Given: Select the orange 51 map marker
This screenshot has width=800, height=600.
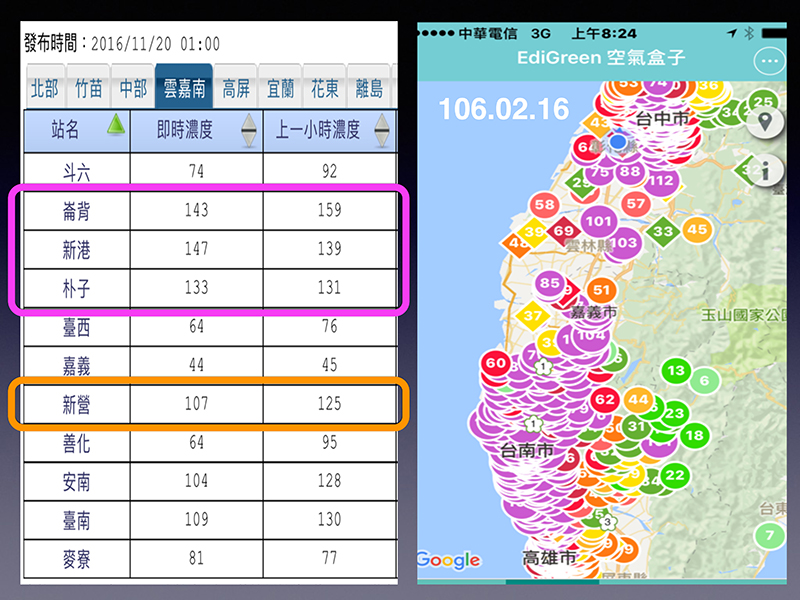Looking at the screenshot, I should (x=602, y=290).
